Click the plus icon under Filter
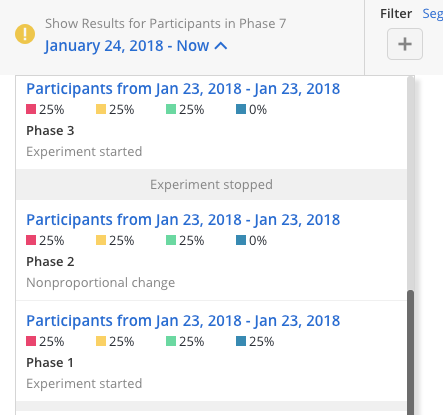Screen dimensions: 443x415 pos(405,44)
